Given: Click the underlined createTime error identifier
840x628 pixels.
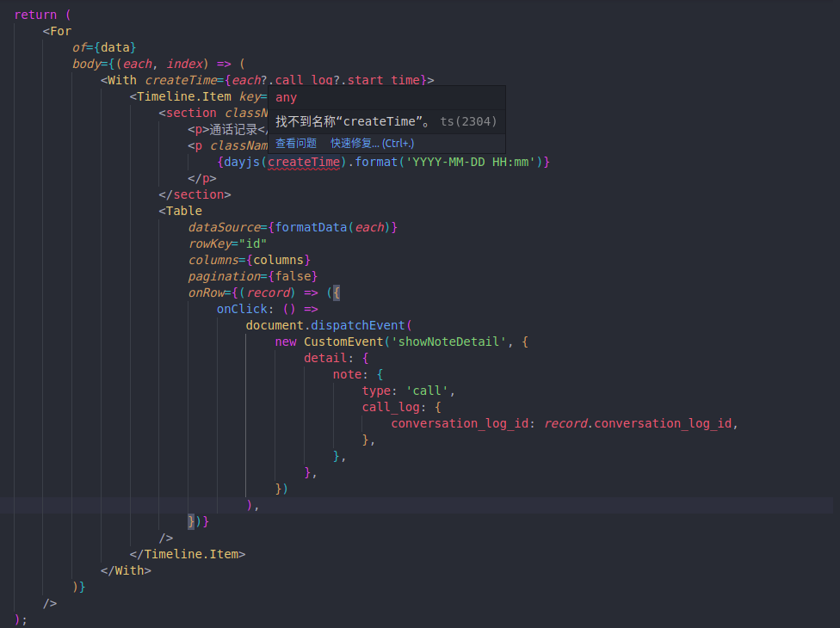Looking at the screenshot, I should (x=304, y=163).
